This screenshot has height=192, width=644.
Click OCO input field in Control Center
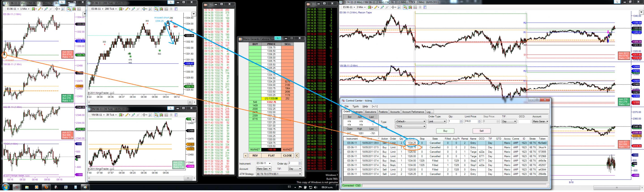coord(525,121)
